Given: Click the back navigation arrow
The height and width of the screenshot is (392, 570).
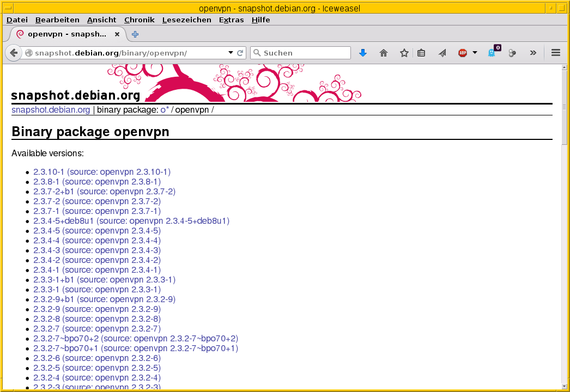Looking at the screenshot, I should (x=14, y=53).
